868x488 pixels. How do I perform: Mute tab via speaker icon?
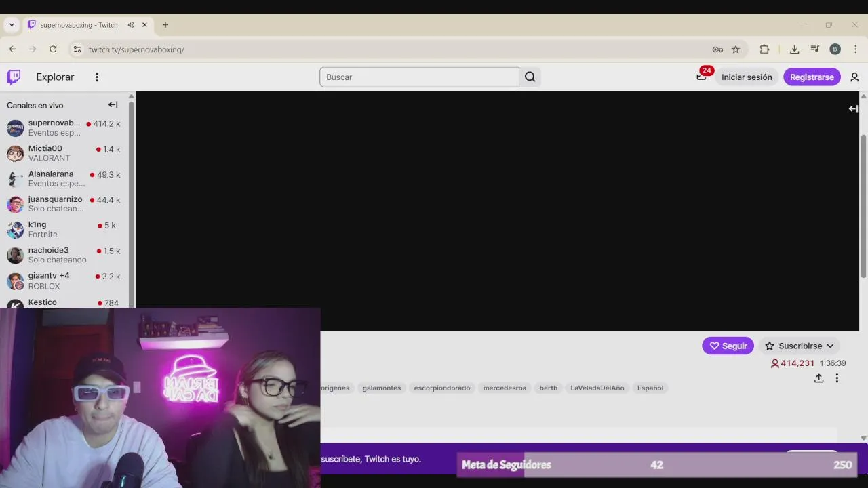coord(131,25)
